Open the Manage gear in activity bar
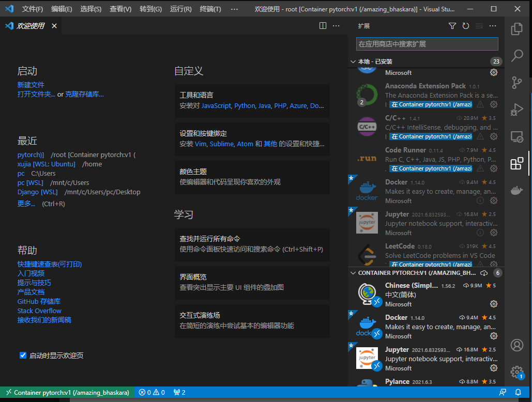This screenshot has height=402, width=532. [516, 372]
